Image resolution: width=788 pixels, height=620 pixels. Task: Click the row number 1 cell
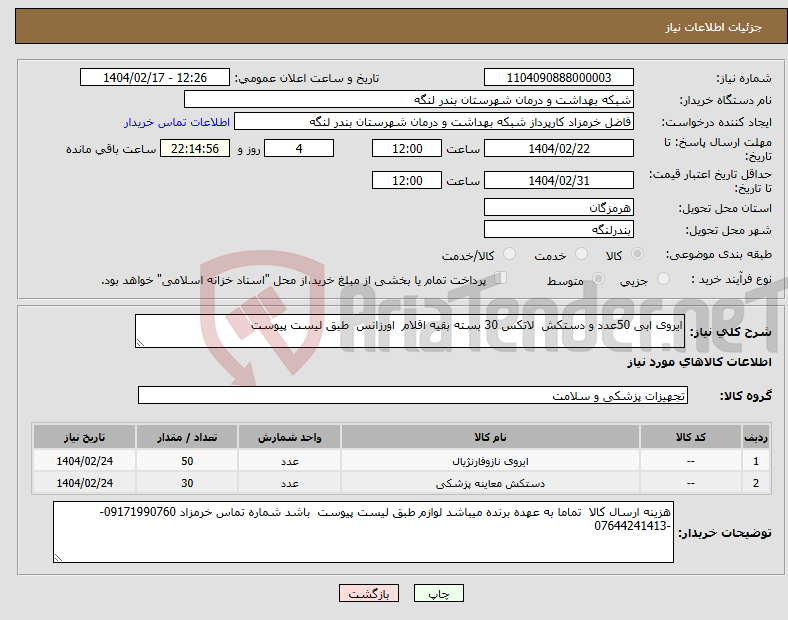coord(756,461)
